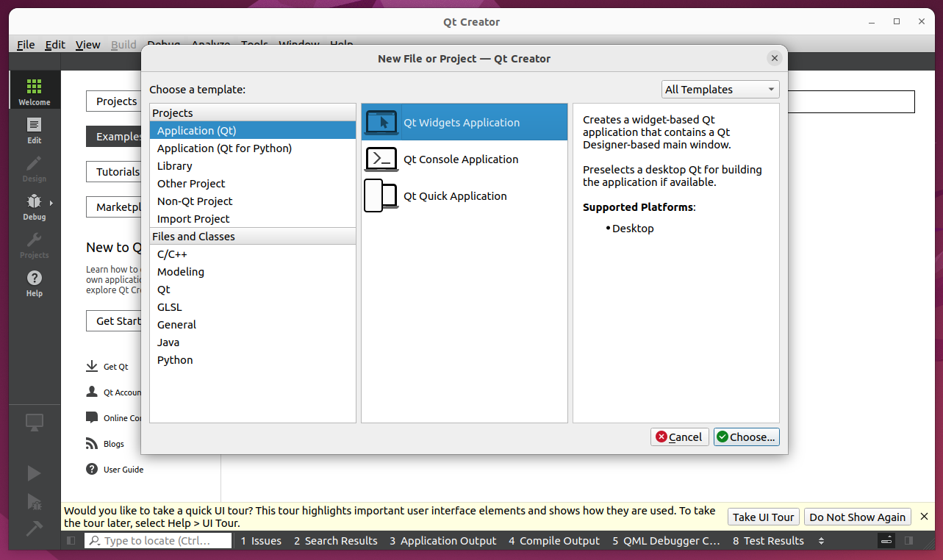Screen dimensions: 943x560
Task: Select the Modeling category
Action: point(252,271)
